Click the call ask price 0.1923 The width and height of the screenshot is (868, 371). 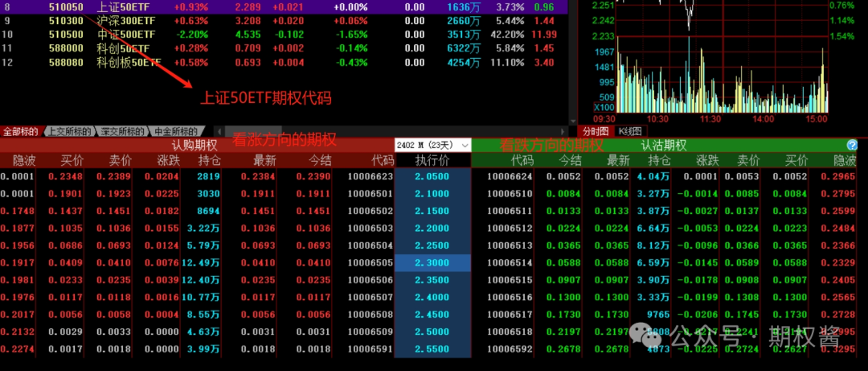(114, 194)
